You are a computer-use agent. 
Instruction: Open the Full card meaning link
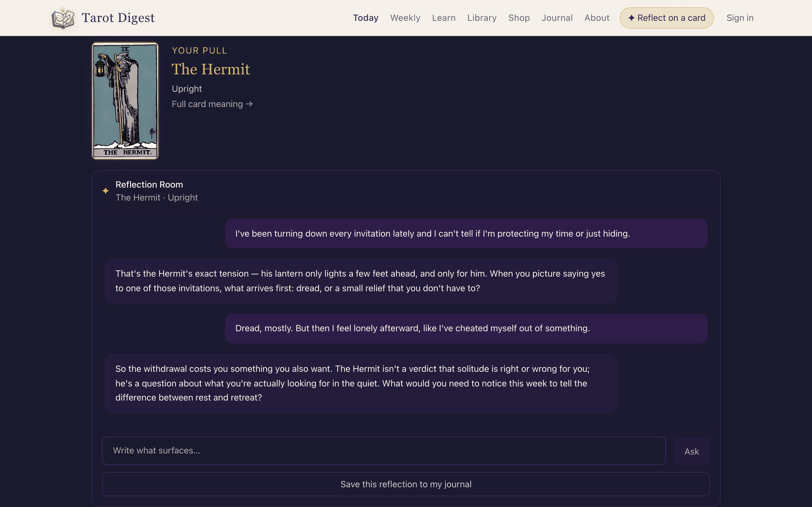(x=212, y=104)
